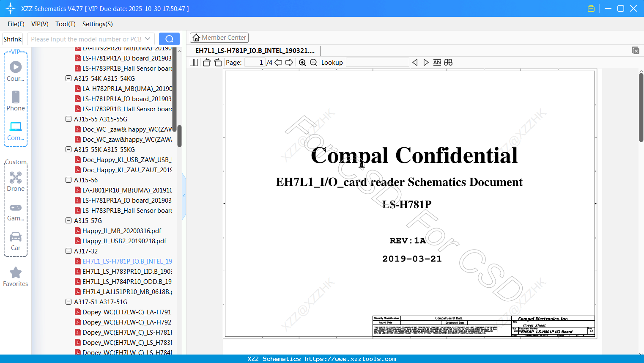This screenshot has height=363, width=644.
Task: Select the Computer category icon
Action: (x=16, y=131)
